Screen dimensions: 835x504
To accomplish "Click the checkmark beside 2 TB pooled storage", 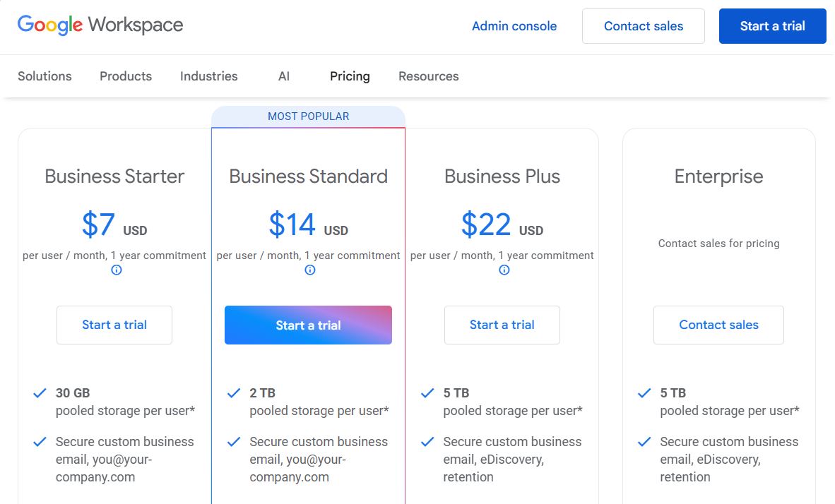I will [233, 393].
